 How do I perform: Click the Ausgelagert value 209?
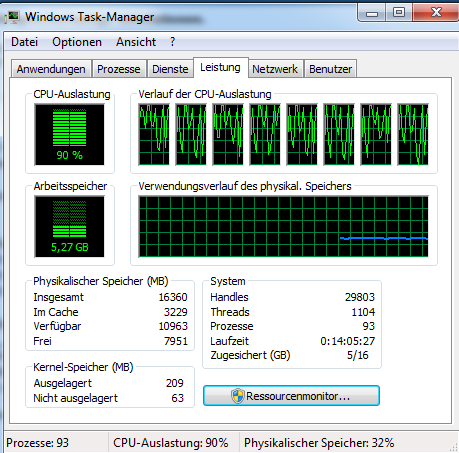click(175, 383)
